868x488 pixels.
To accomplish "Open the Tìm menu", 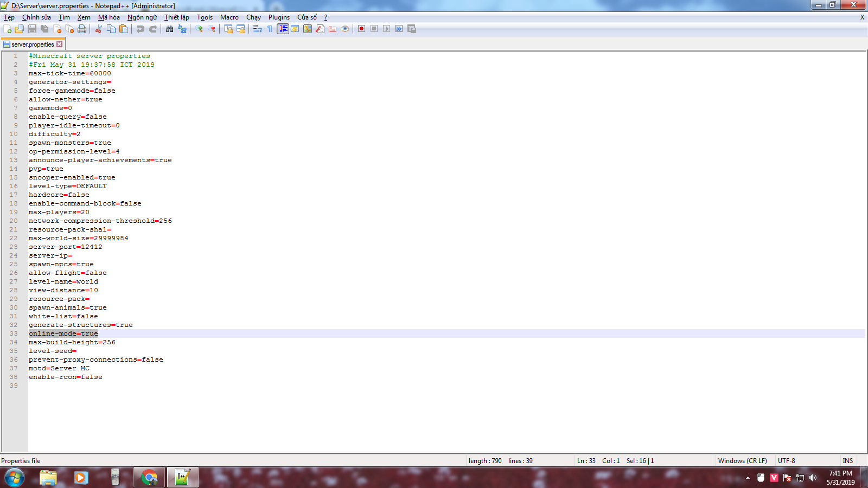I will [64, 17].
